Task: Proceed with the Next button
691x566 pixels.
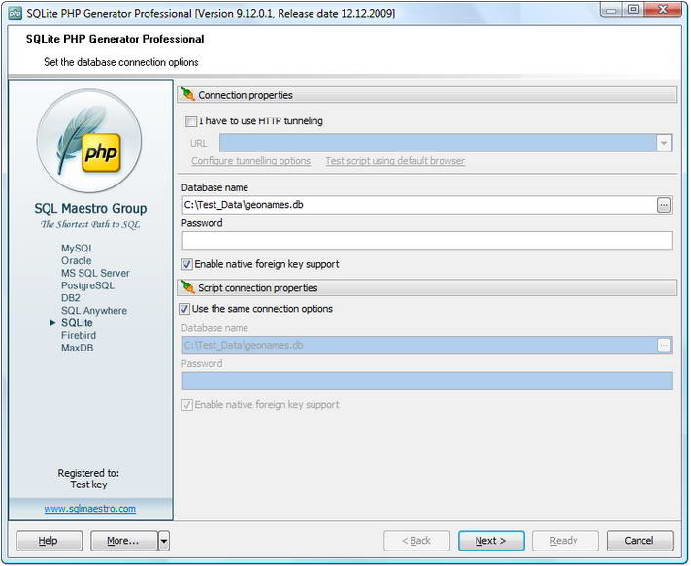Action: tap(491, 541)
